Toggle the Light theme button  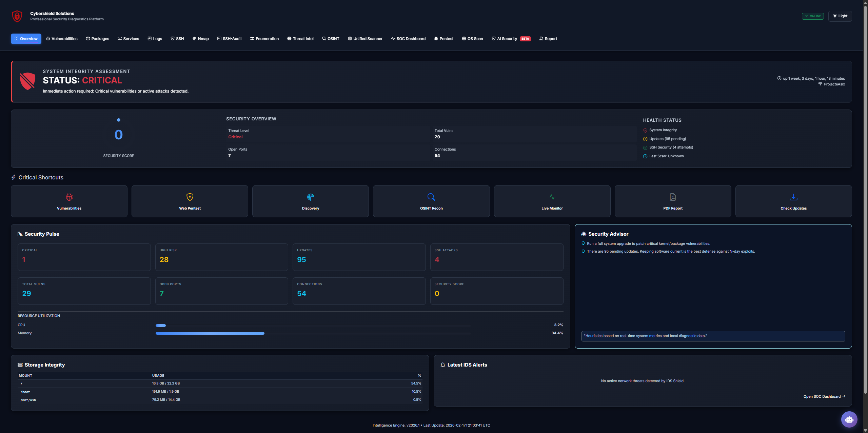[x=840, y=16]
